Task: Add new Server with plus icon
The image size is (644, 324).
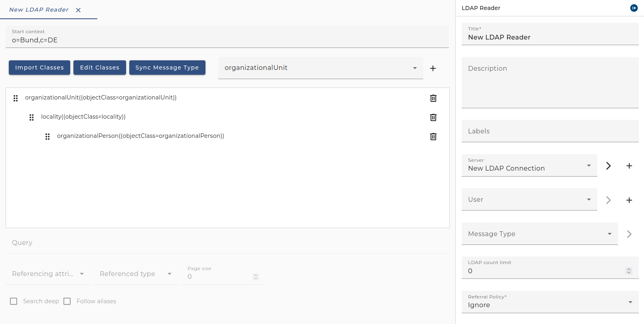Action: pos(629,166)
